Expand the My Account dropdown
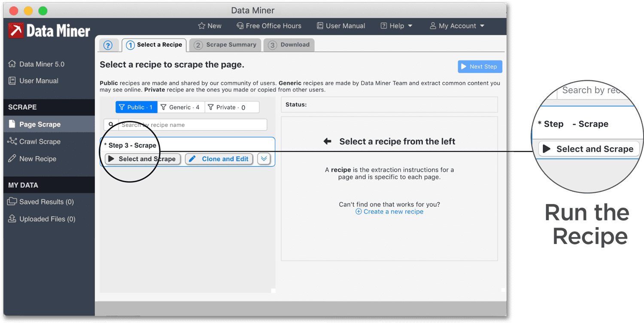 pos(456,26)
